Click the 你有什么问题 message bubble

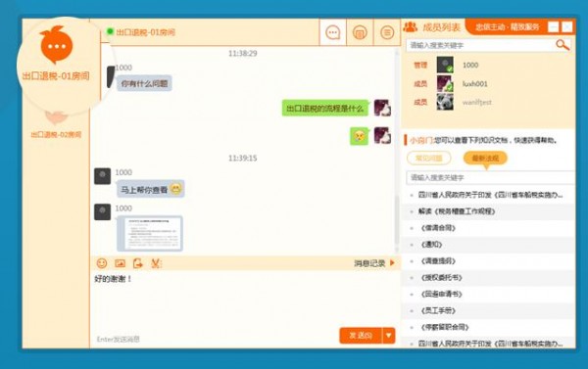[144, 83]
